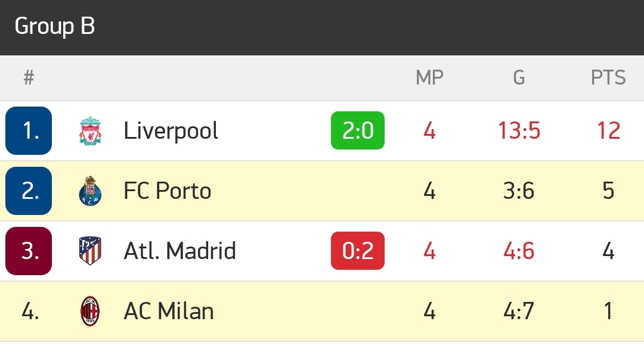This screenshot has height=346, width=644.
Task: Click the Group B header title
Action: [x=55, y=27]
